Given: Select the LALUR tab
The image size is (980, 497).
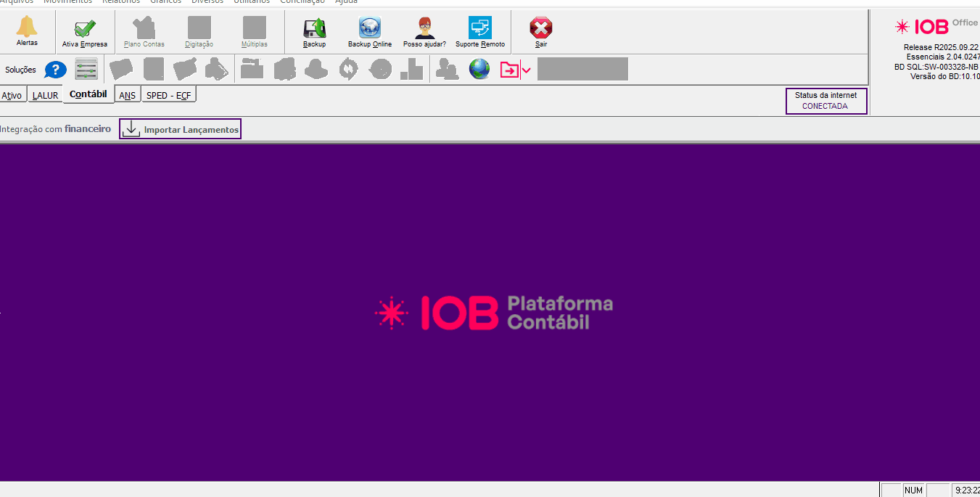Looking at the screenshot, I should tap(45, 96).
